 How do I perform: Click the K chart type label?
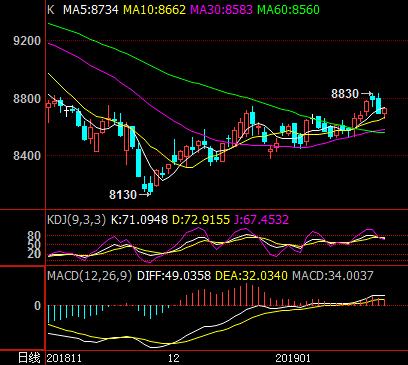50,9
